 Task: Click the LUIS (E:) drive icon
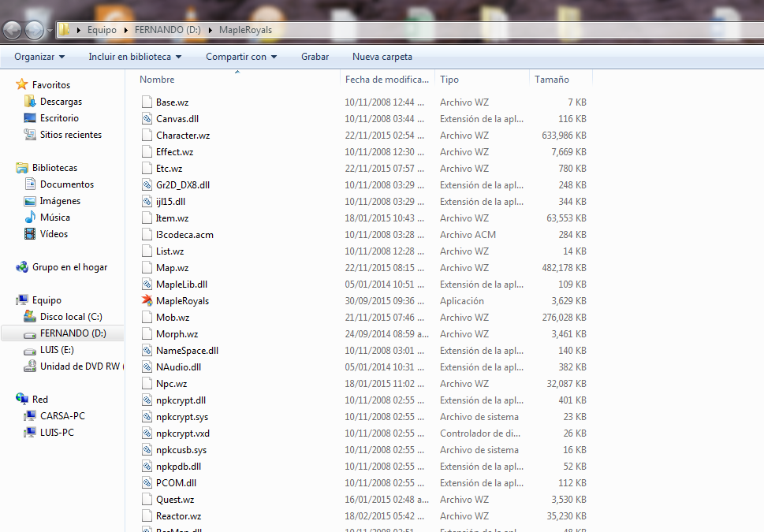[x=30, y=350]
